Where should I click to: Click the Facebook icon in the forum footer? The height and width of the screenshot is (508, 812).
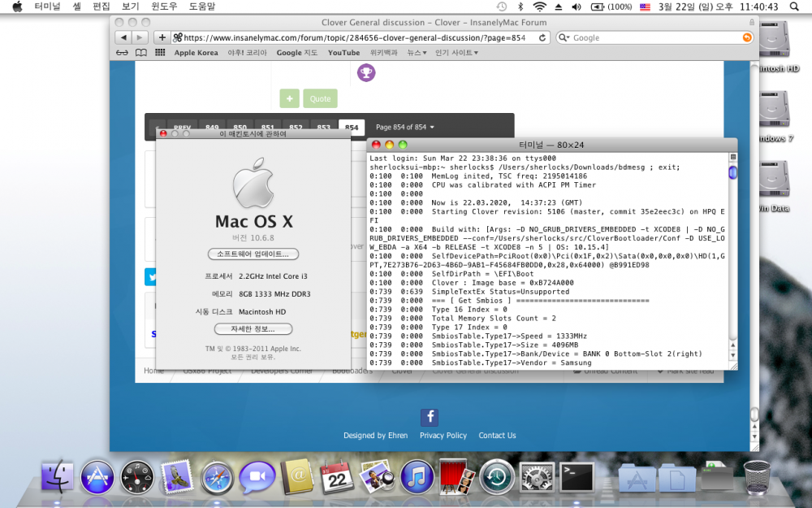[x=430, y=417]
